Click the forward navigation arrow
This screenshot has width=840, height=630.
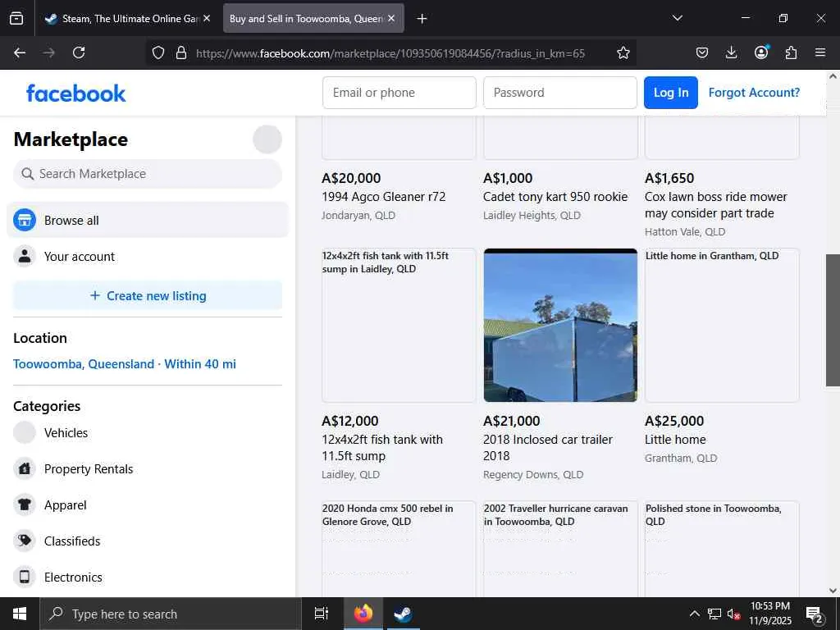pyautogui.click(x=49, y=52)
